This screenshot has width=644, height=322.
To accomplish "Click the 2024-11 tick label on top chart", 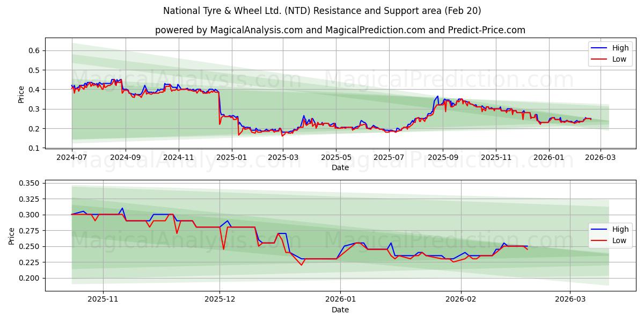I will 179,158.
